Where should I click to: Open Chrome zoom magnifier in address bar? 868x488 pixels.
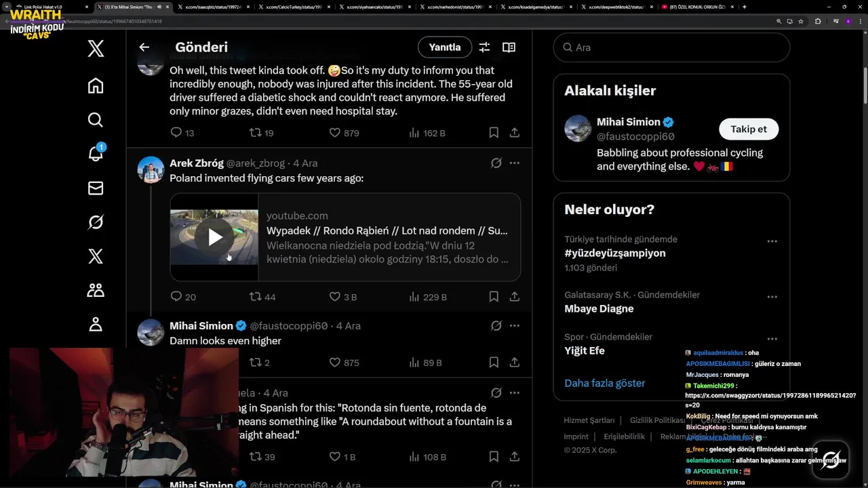(x=779, y=21)
